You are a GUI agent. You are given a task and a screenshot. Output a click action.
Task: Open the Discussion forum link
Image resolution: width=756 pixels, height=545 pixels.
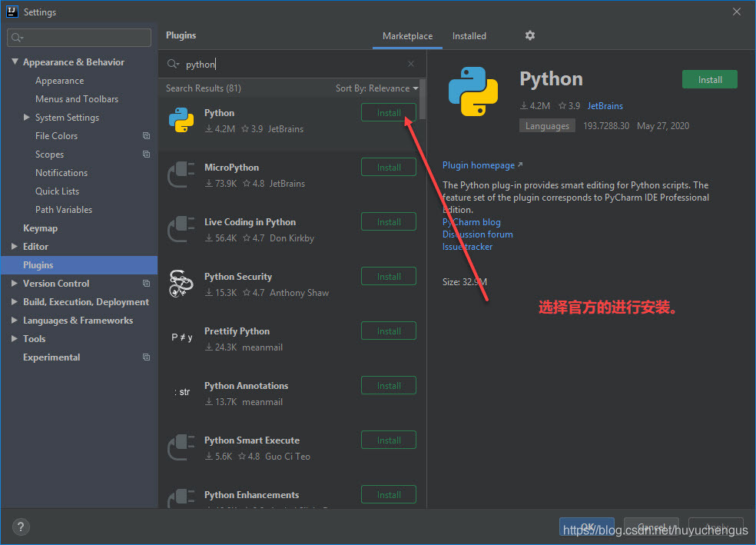click(x=478, y=234)
